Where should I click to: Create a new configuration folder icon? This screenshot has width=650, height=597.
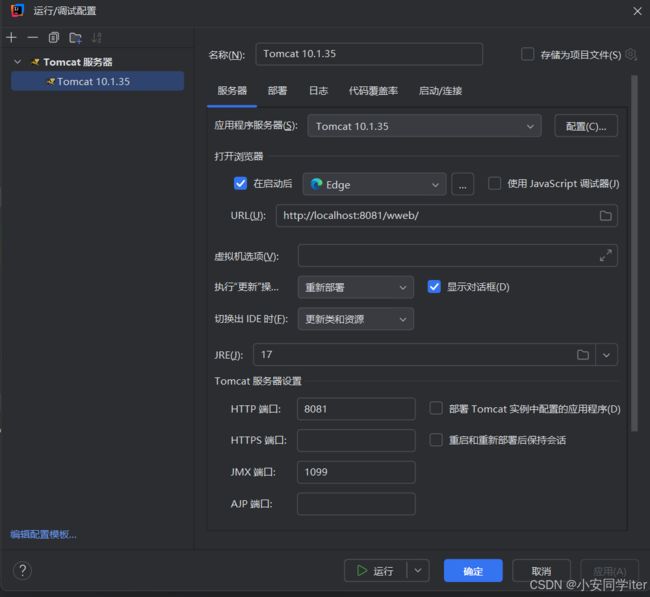[75, 38]
